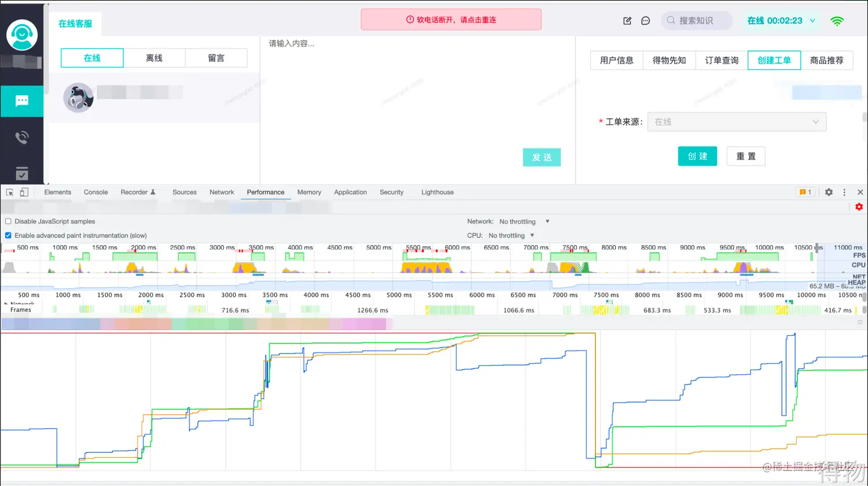The image size is (868, 486).
Task: Toggle Disable JavaScript samples checkbox
Action: pyautogui.click(x=8, y=221)
